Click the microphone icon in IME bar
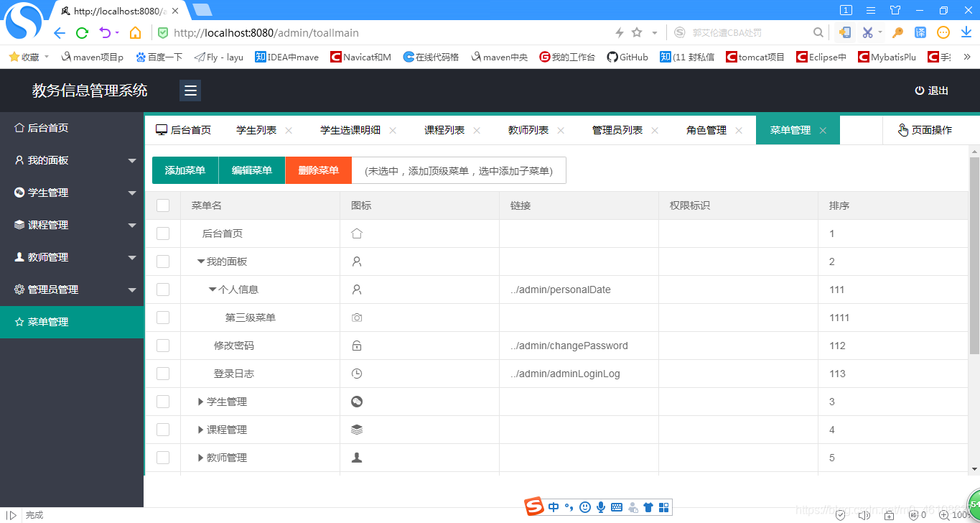Viewport: 980px width, 523px height. tap(601, 507)
